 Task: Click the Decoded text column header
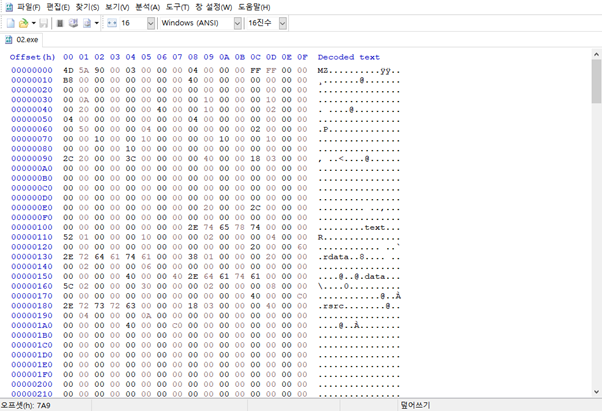coord(349,57)
